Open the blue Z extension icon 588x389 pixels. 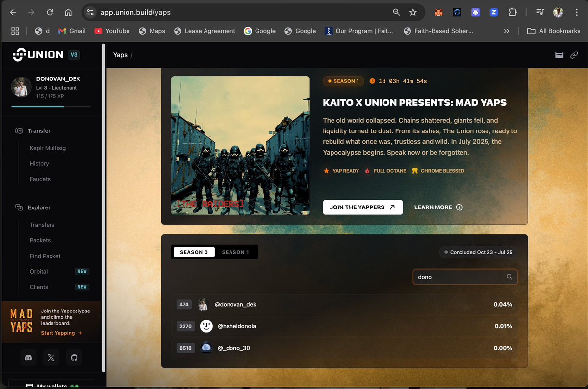(494, 12)
